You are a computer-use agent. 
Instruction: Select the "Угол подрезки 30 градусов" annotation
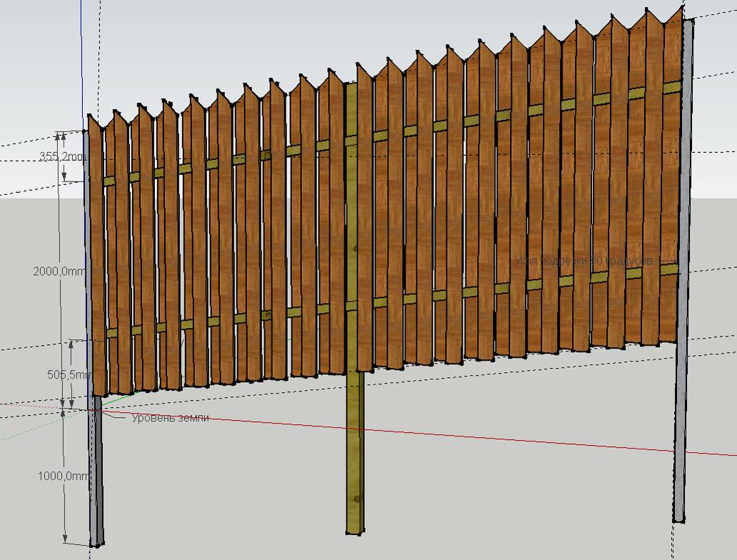(583, 261)
